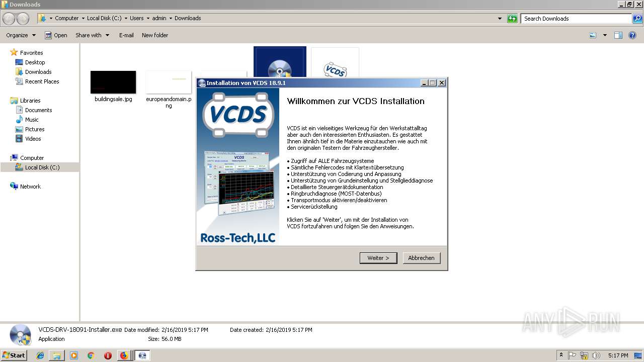Screen dimensions: 644x362
Task: Launch Firefox from taskbar
Action: click(x=124, y=355)
